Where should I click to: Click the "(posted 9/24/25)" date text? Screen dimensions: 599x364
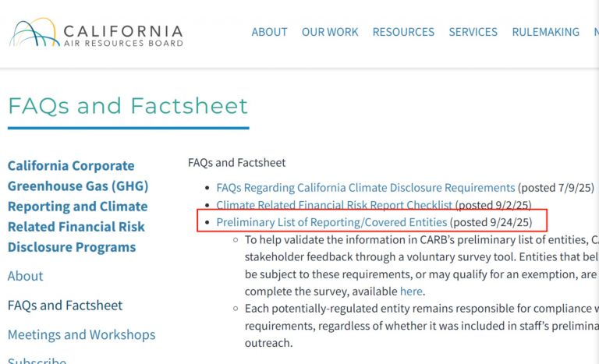click(491, 223)
